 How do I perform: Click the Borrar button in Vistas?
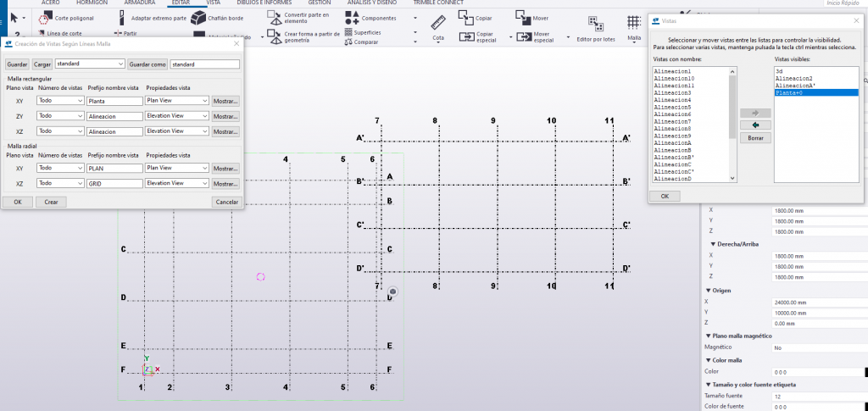755,138
